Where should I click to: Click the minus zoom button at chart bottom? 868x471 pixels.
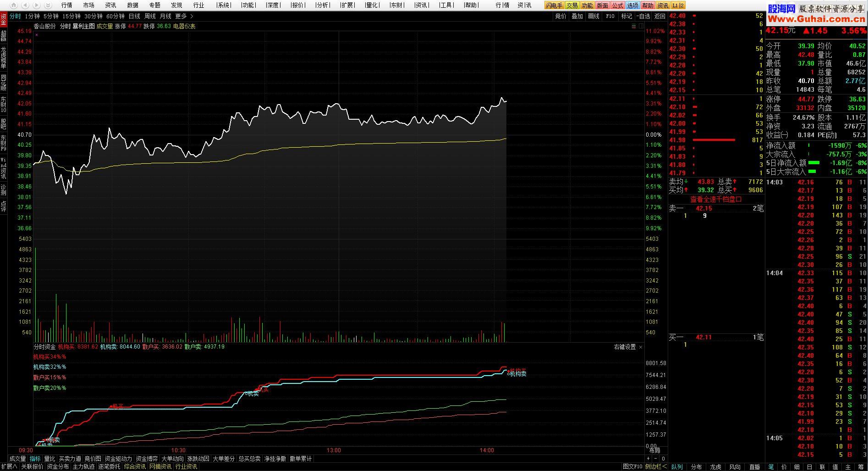(x=655, y=459)
